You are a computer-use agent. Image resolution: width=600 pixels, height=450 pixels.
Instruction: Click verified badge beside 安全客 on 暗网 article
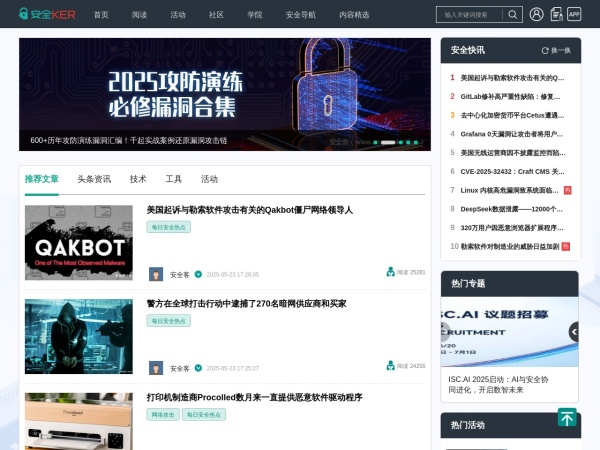[198, 368]
